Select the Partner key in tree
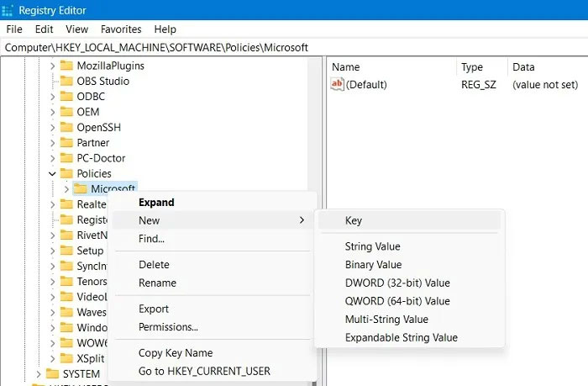Image resolution: width=588 pixels, height=386 pixels. [x=93, y=143]
